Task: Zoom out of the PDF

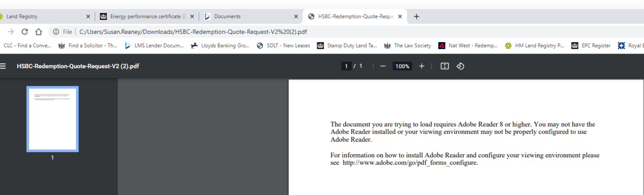Action: click(383, 66)
